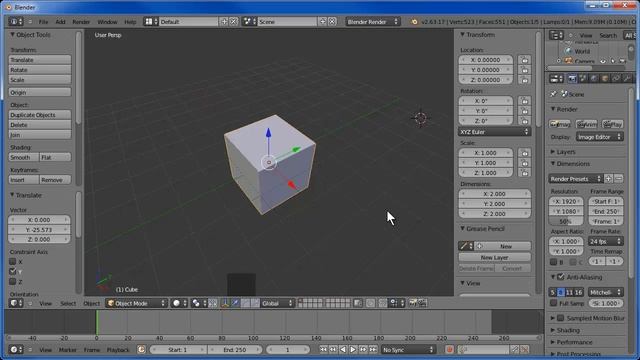Toggle the Scale Z lock icon
Image resolution: width=640 pixels, height=360 pixels.
click(x=524, y=173)
